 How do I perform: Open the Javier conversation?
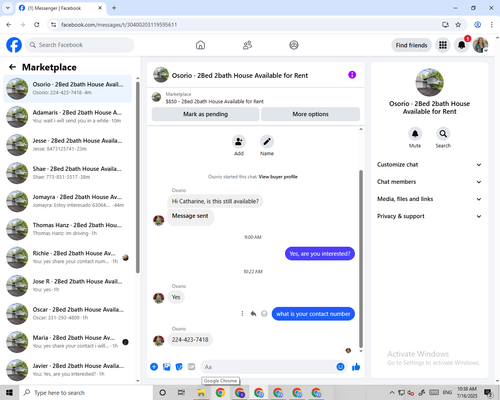point(67,370)
